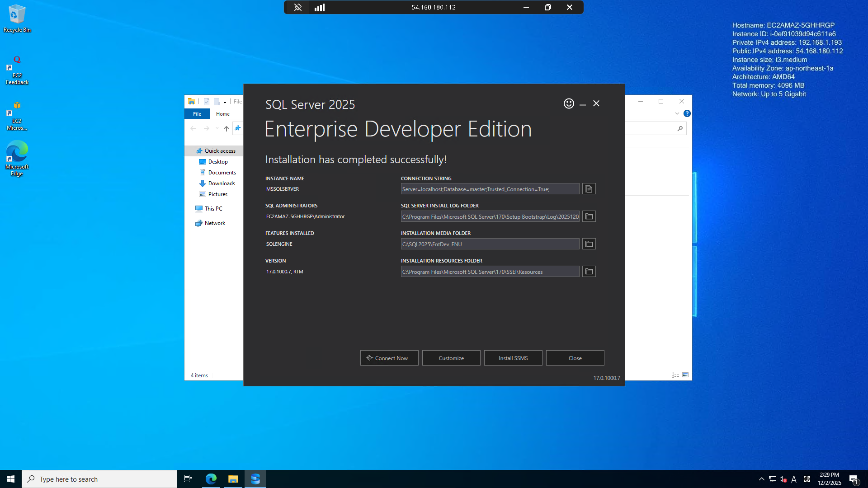Switch to details view in Explorer

point(675,375)
